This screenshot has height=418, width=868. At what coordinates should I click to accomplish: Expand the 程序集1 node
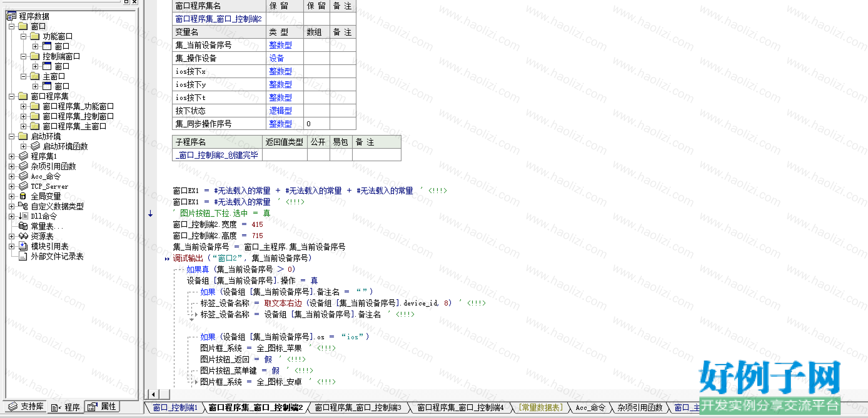[x=12, y=156]
